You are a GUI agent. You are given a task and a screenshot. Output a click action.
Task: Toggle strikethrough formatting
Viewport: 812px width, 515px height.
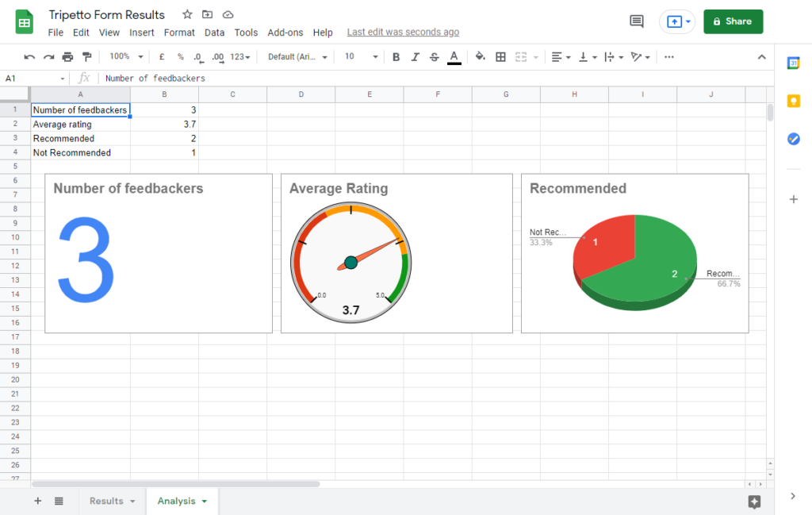pos(434,57)
